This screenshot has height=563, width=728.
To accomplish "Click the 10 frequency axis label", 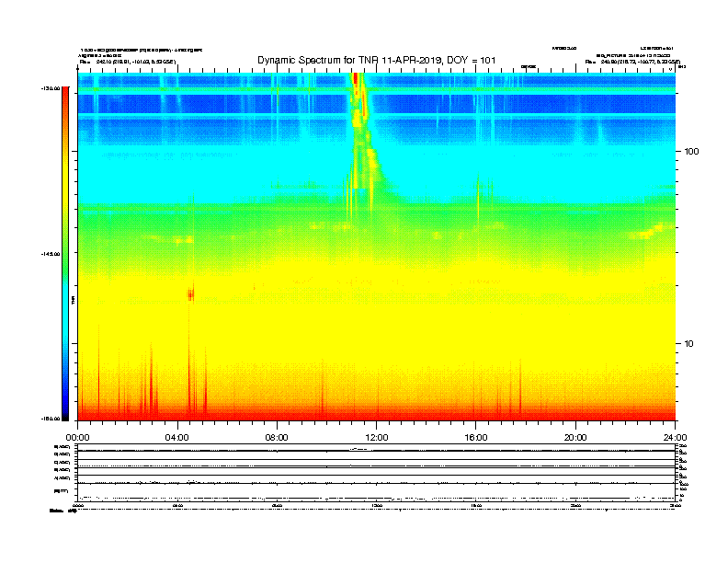I will 689,344.
